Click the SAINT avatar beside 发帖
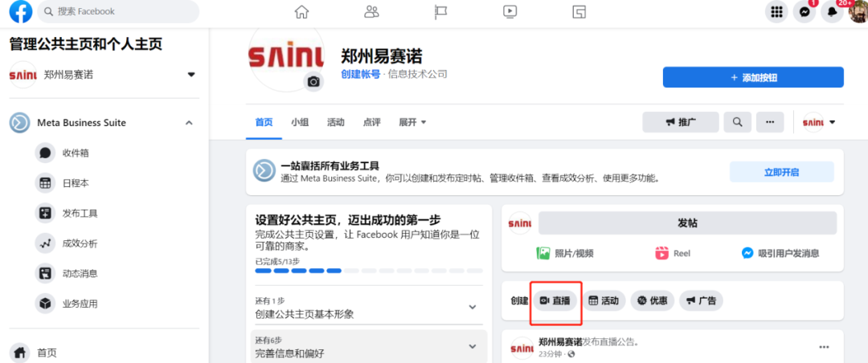 pos(519,223)
